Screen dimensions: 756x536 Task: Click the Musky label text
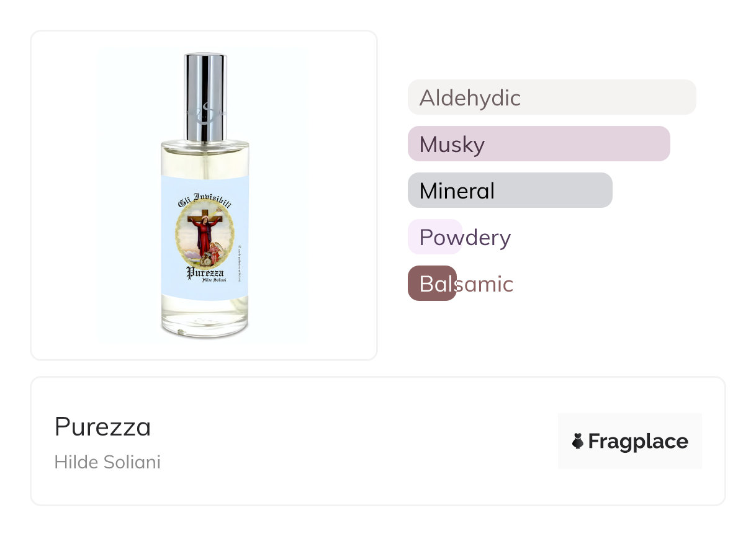(x=452, y=145)
